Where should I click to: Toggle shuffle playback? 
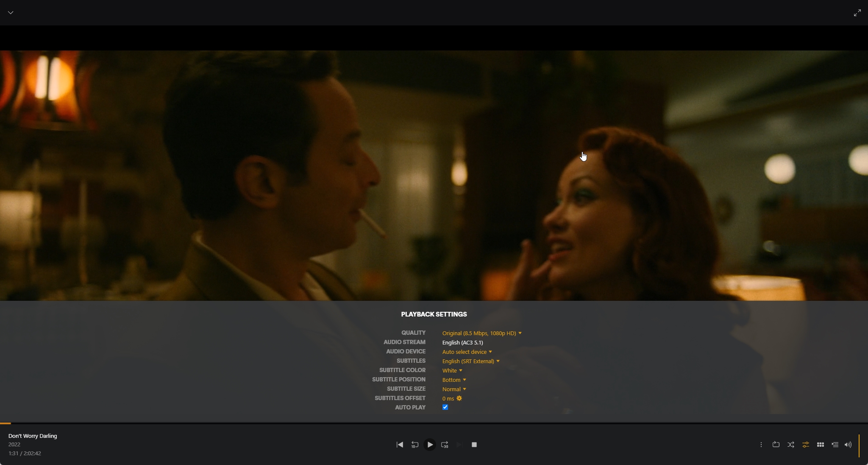[790, 445]
